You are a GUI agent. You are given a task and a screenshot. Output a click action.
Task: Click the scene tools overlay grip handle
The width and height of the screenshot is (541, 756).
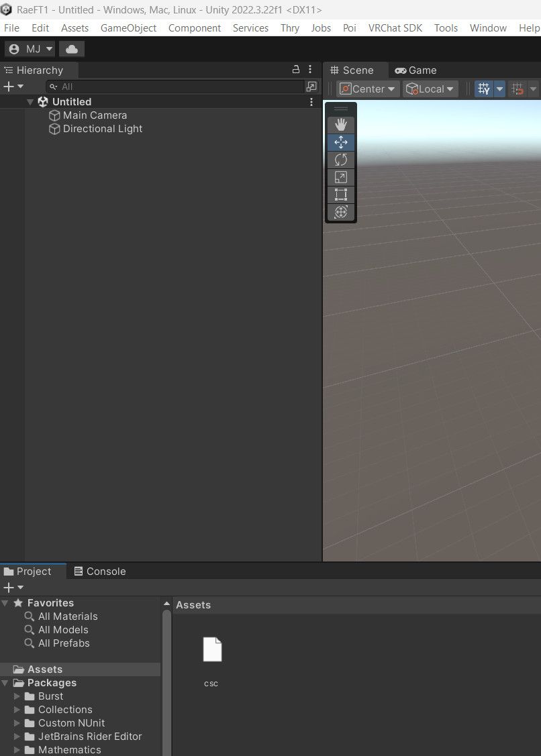tap(341, 109)
